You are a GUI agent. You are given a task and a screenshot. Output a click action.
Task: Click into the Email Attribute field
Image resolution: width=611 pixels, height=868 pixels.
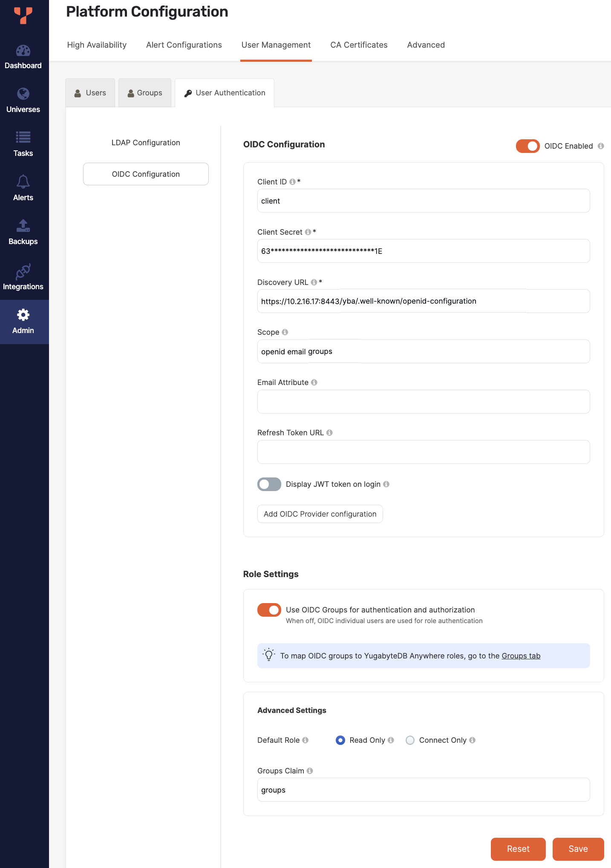point(423,402)
